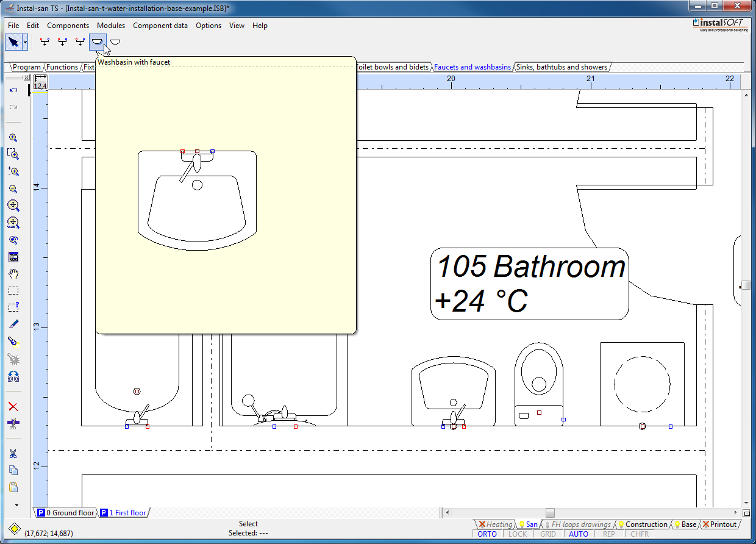Select the Washbasin with faucet tool

tap(98, 42)
